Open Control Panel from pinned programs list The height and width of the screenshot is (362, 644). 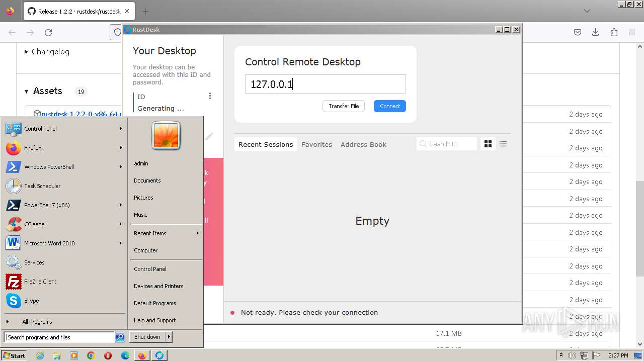63,129
